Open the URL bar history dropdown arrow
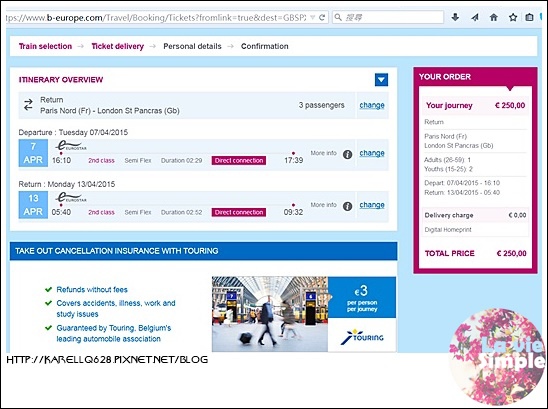Screen dimensions: 548x409 (312, 17)
